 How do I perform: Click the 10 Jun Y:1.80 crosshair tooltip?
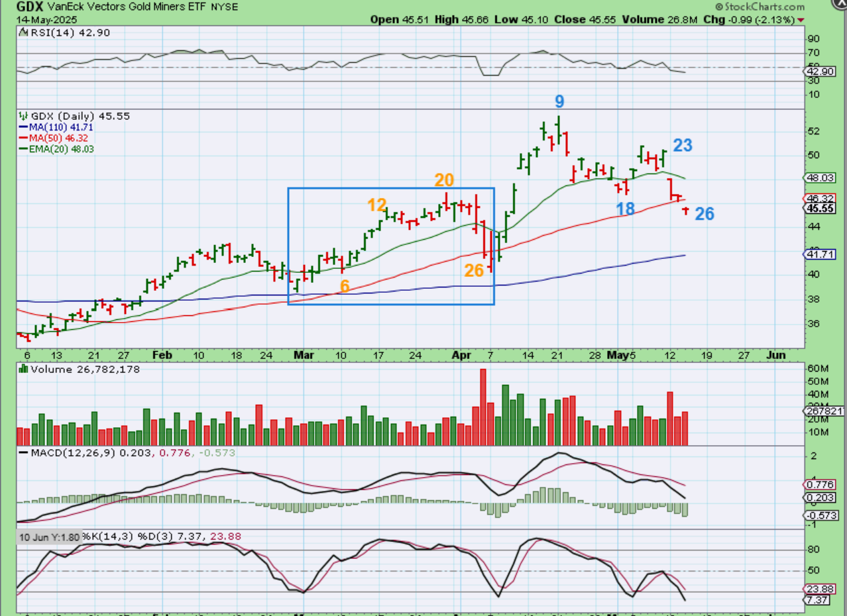[x=50, y=537]
